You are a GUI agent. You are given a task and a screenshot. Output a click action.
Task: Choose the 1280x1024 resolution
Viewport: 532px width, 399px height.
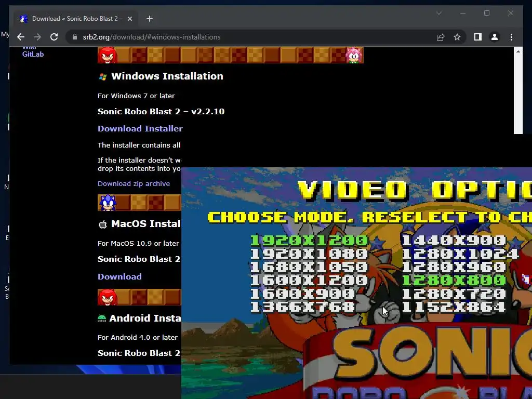[x=460, y=254]
